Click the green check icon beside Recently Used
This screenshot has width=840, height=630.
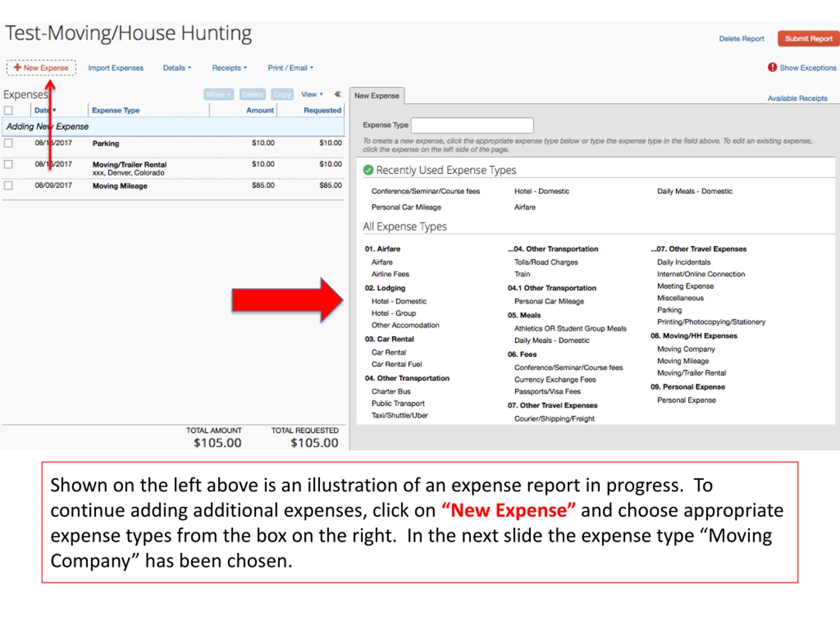click(368, 170)
